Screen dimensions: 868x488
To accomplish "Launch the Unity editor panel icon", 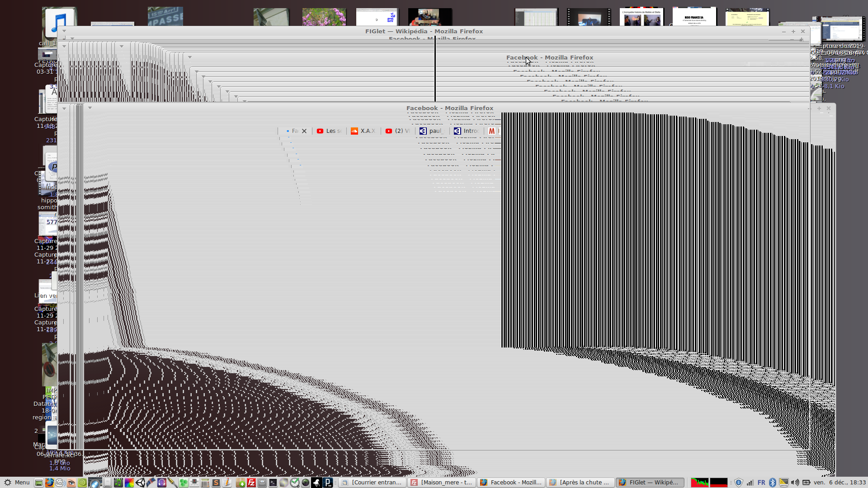I will (140, 483).
